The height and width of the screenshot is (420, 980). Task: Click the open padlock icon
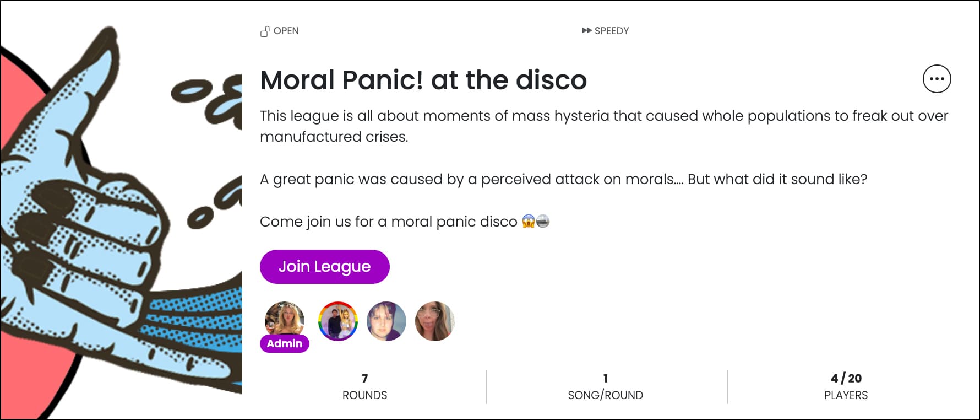click(265, 31)
